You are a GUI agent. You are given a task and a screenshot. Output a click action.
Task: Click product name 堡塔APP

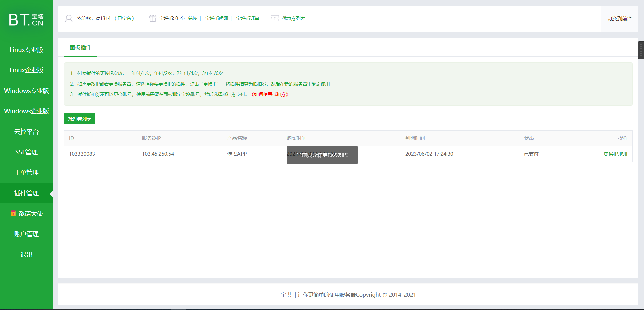pos(237,154)
